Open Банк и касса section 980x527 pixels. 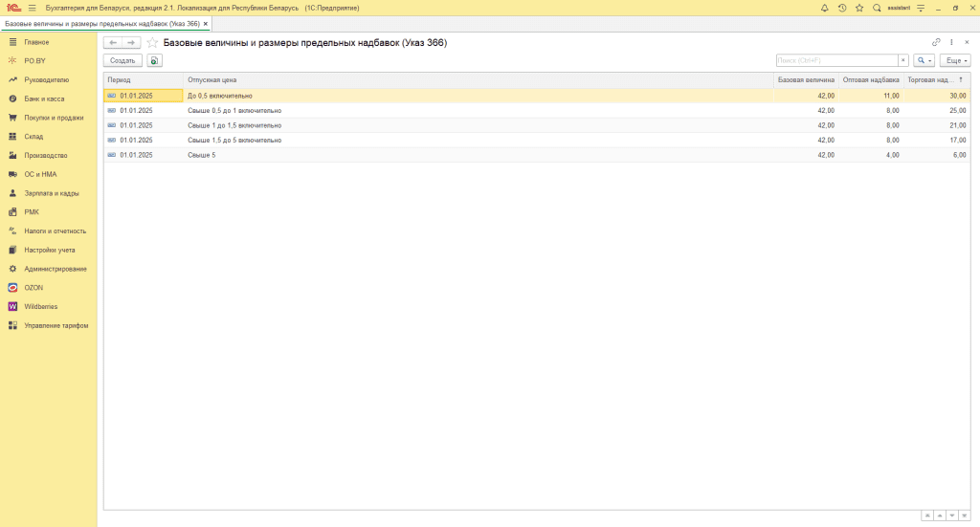click(45, 99)
